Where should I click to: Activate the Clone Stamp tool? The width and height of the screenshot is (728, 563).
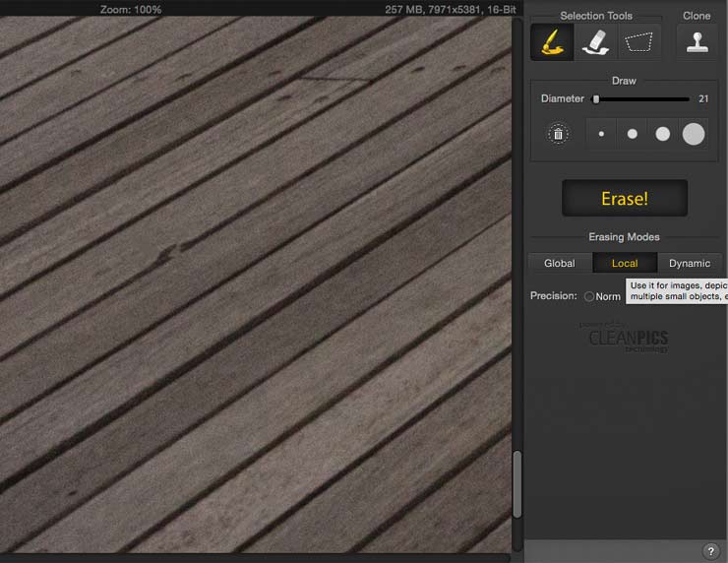pos(697,42)
